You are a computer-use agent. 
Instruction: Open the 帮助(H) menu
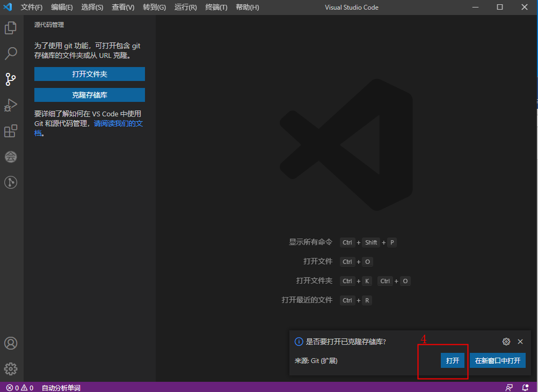pos(248,7)
